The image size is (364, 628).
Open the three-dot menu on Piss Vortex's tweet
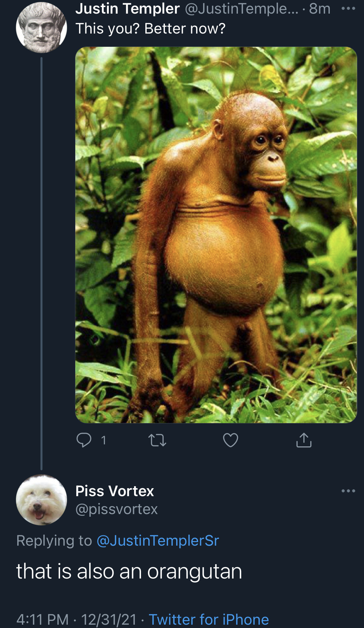348,491
